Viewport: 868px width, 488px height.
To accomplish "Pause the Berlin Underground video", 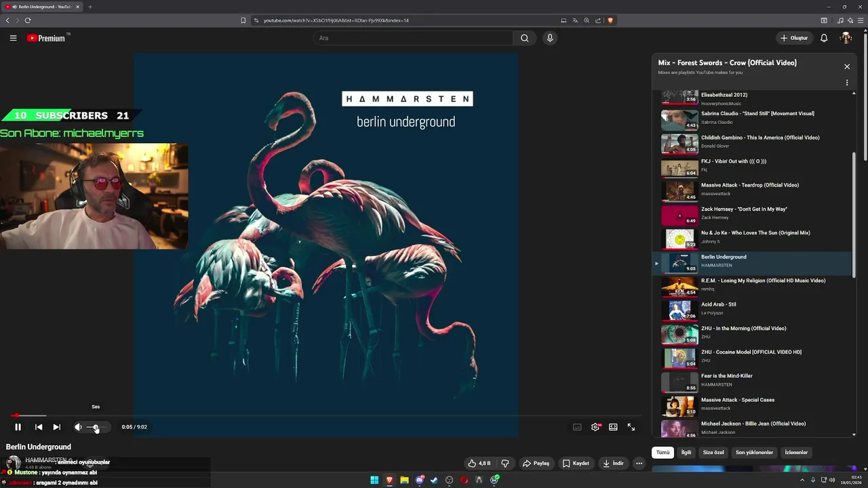I will click(x=18, y=427).
